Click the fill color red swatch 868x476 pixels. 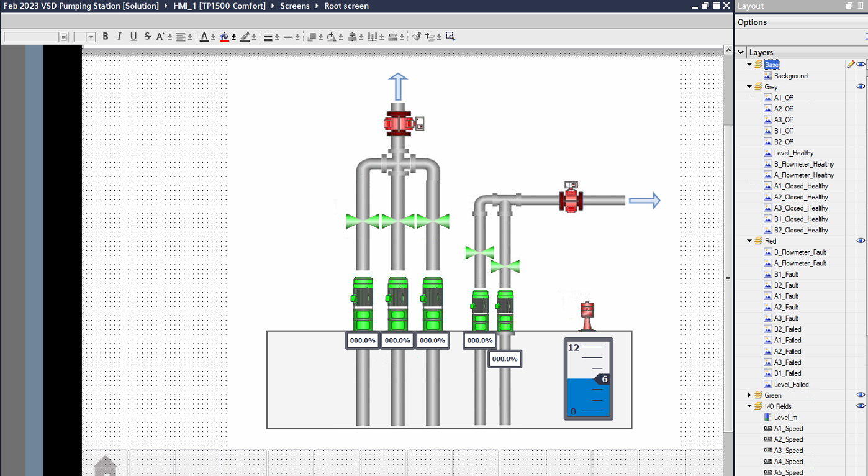click(224, 37)
